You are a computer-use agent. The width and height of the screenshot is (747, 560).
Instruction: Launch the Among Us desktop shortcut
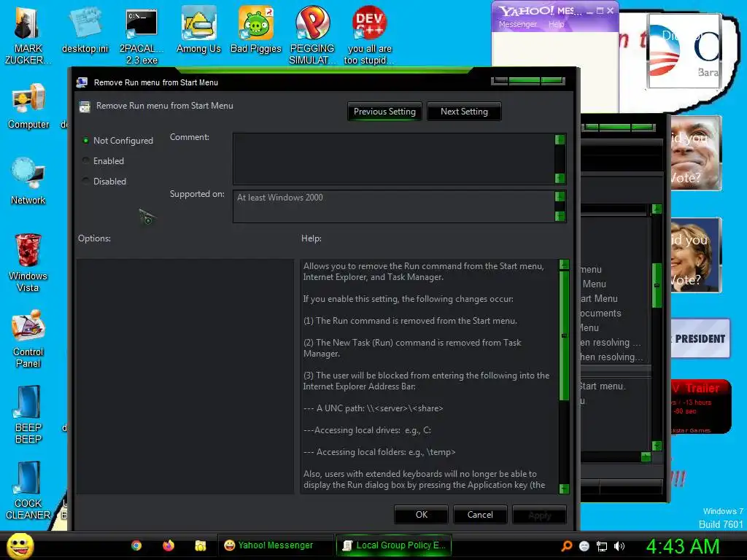(x=198, y=29)
